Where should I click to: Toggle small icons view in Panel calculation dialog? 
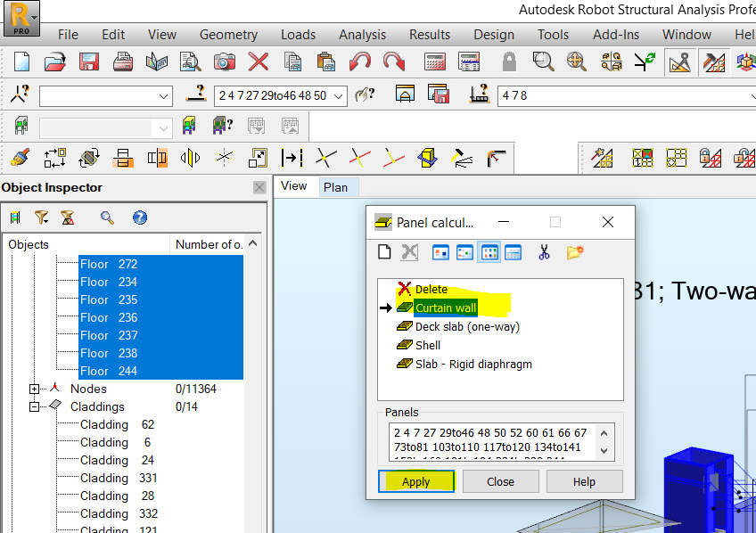point(464,252)
